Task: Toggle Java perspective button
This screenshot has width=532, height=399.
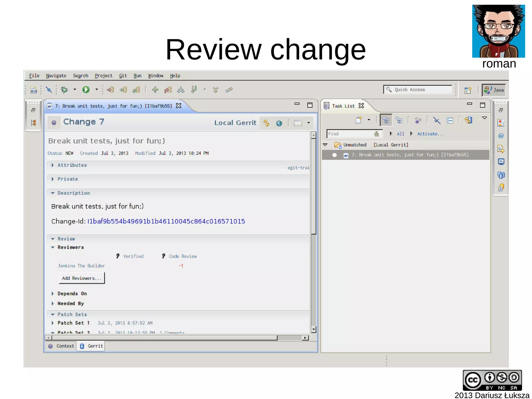Action: [x=494, y=90]
